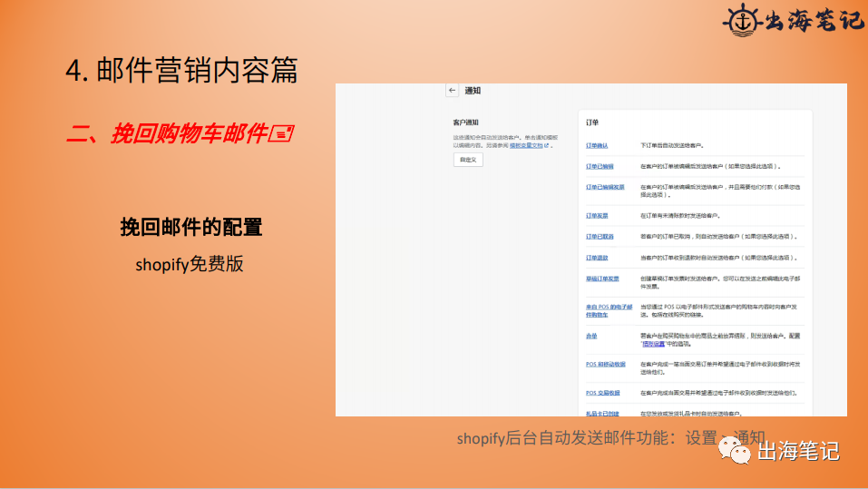Click the 通知 page title
The image size is (868, 489).
(473, 90)
